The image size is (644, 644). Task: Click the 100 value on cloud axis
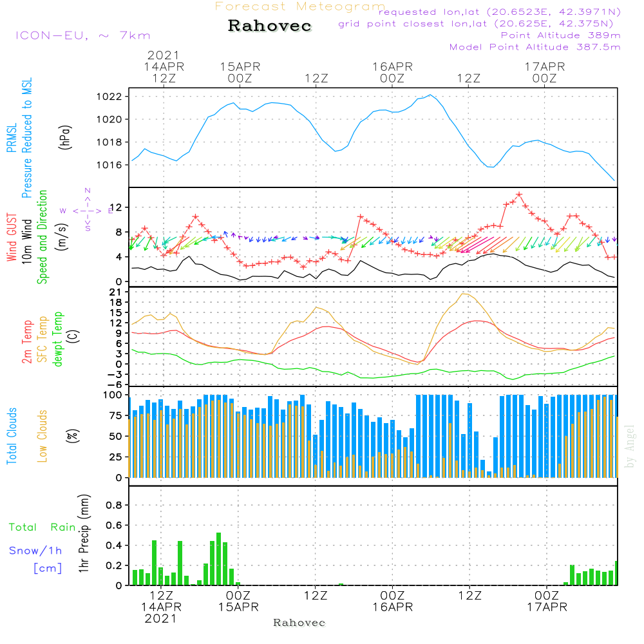click(x=113, y=395)
